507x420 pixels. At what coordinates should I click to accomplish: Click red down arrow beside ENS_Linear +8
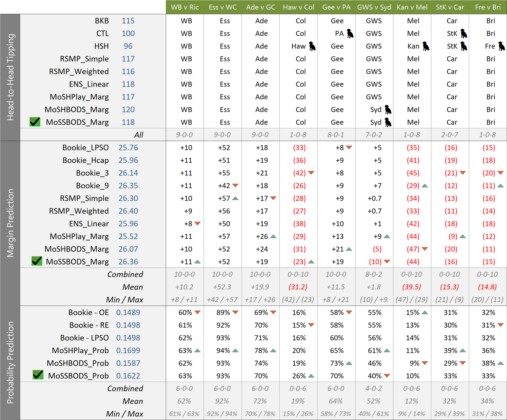point(197,223)
